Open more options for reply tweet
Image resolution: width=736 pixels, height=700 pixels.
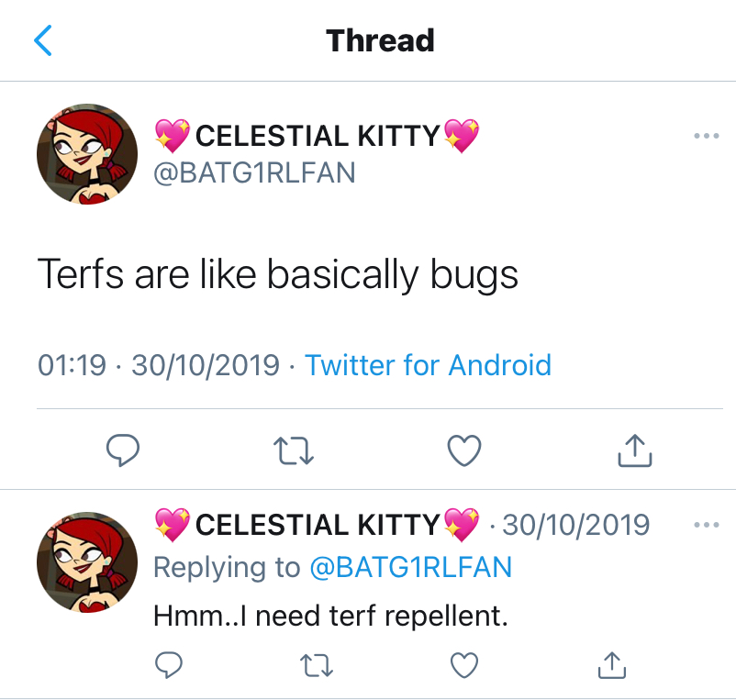click(706, 525)
